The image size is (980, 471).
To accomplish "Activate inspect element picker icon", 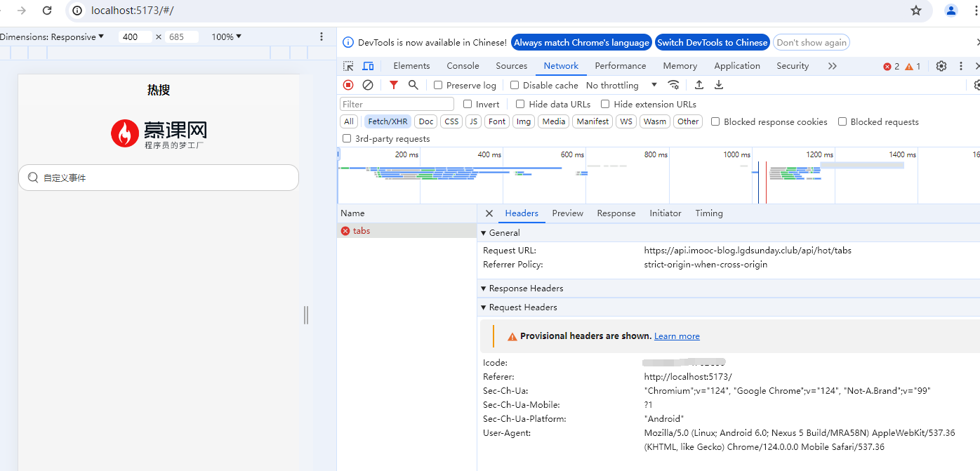I will [348, 66].
